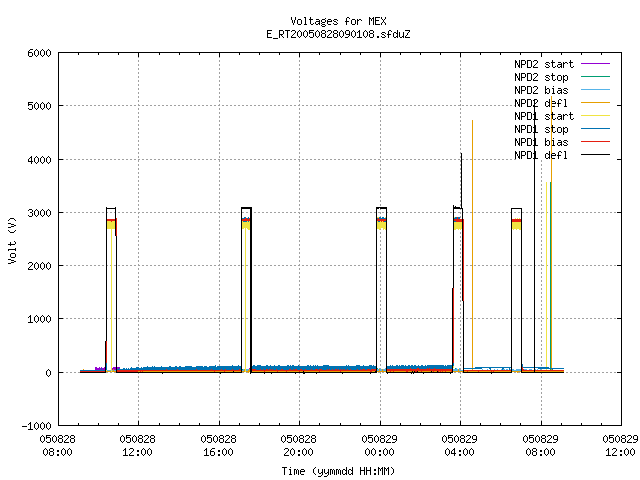
Task: Click the voltage pulse after 050828 16:00
Action: pyautogui.click(x=247, y=290)
